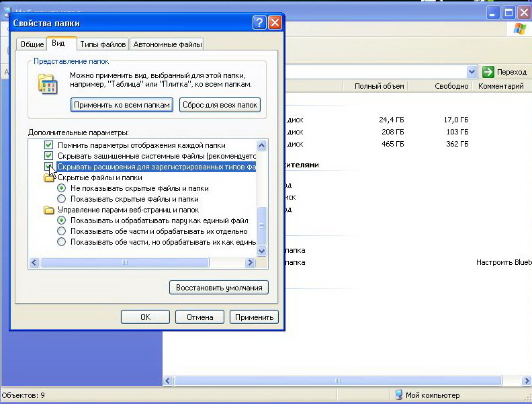The image size is (532, 404).
Task: Click the settings list horizontal scrollbar thumb
Action: pyautogui.click(x=124, y=262)
